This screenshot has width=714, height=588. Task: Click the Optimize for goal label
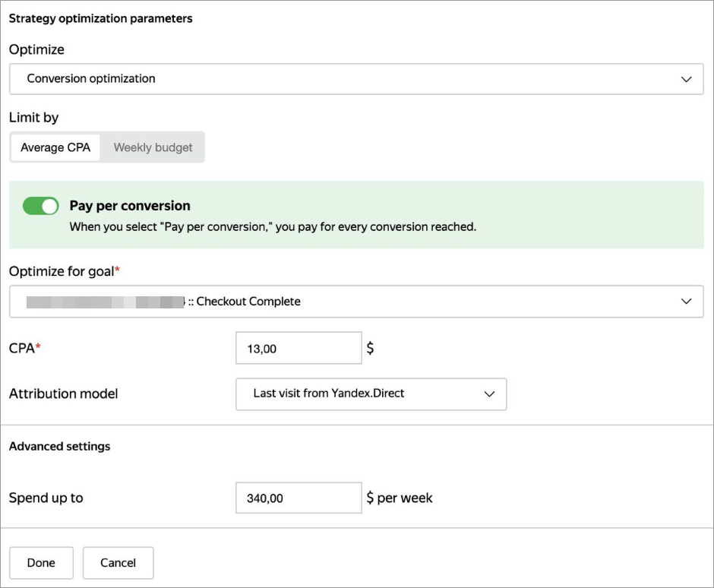64,270
